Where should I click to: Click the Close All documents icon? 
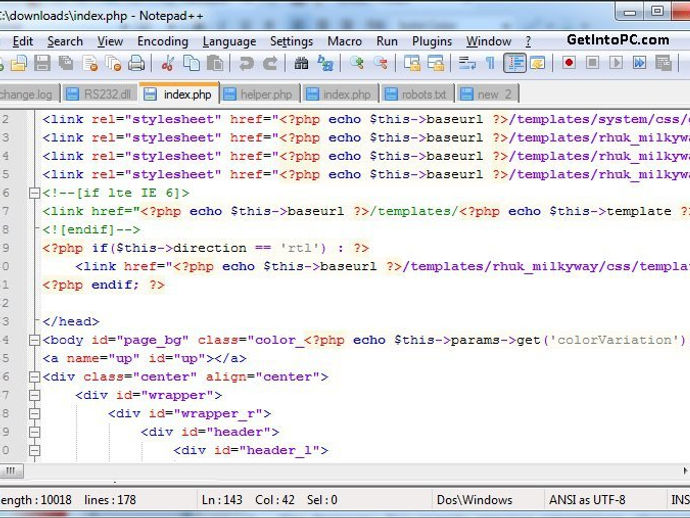114,63
